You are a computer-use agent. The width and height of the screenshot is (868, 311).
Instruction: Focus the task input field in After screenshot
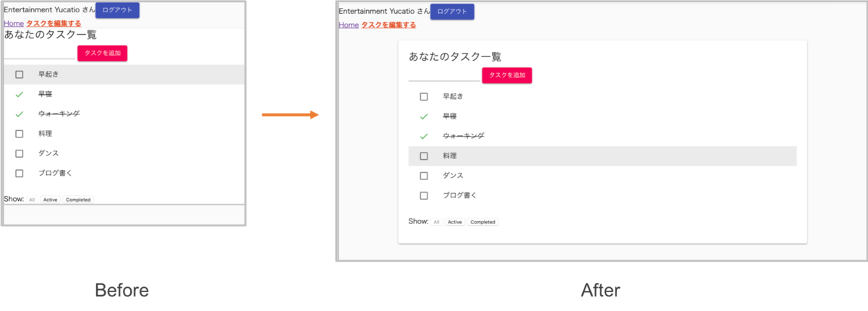tap(444, 75)
